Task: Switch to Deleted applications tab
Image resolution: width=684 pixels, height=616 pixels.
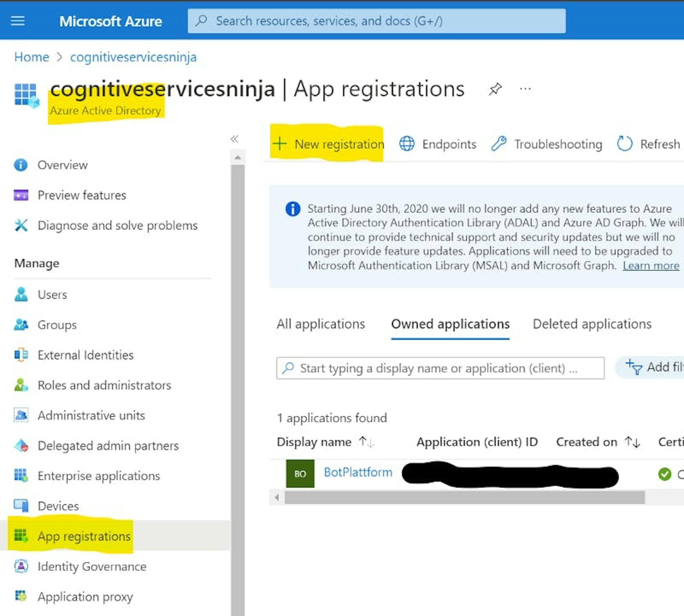Action: (592, 324)
